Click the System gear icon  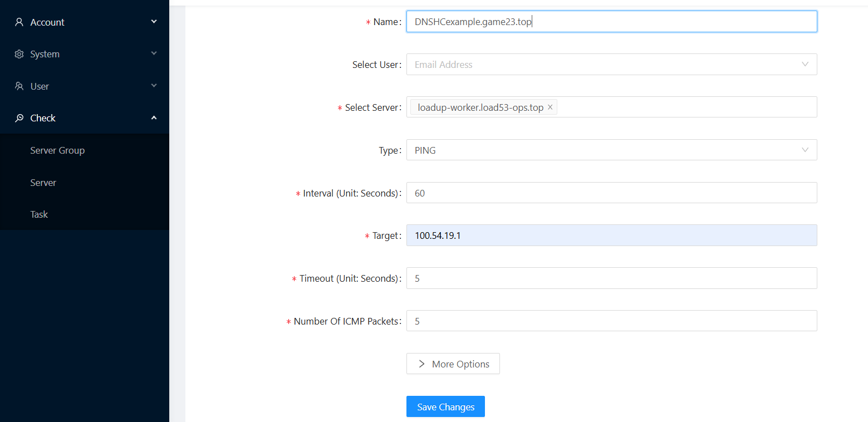(x=19, y=54)
